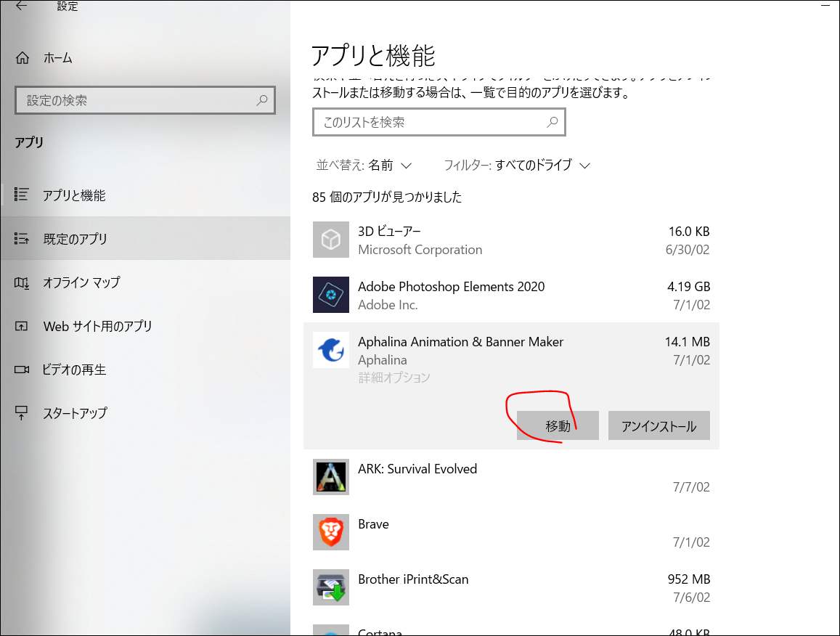The width and height of the screenshot is (840, 636).
Task: Click the magnifier in 設定の検索 box
Action: 262,100
